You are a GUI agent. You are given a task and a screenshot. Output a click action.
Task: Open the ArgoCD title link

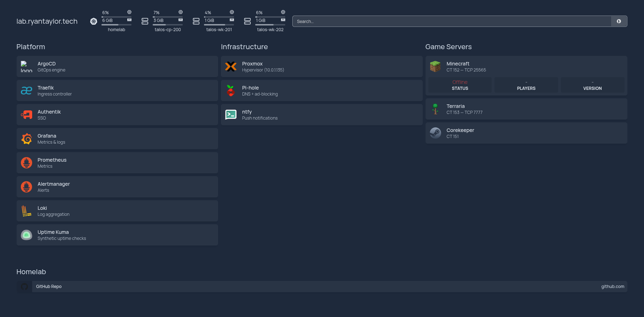(x=47, y=64)
